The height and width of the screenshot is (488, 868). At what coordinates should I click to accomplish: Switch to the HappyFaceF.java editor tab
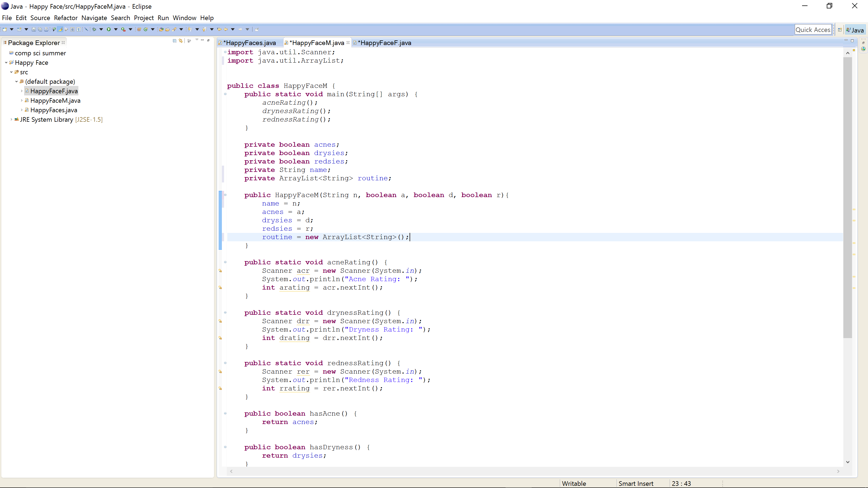(x=384, y=43)
